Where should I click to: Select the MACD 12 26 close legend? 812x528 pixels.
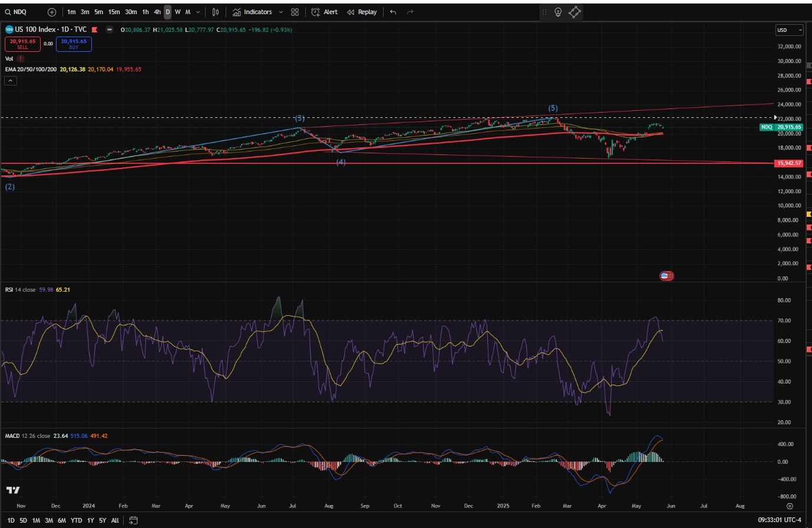[x=28, y=436]
